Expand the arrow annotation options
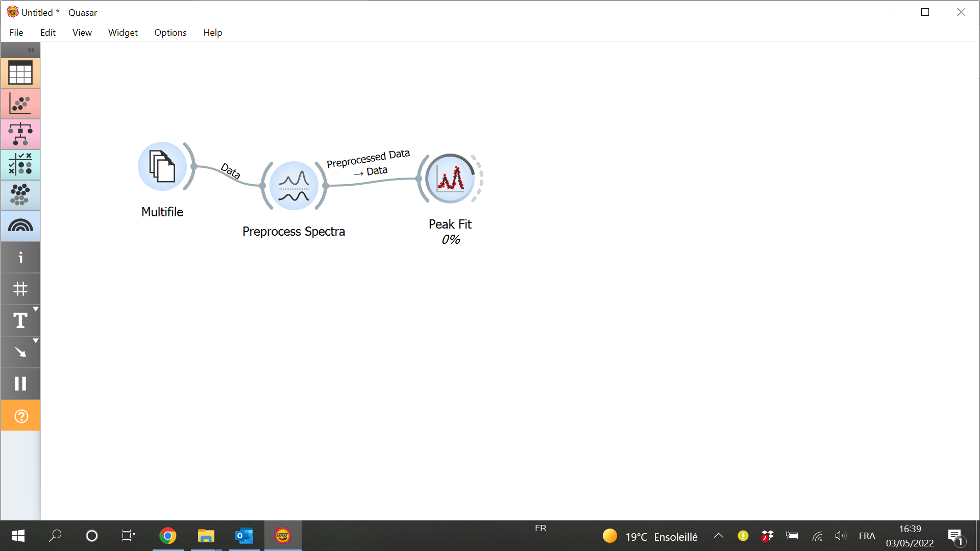Screen dimensions: 980x551 tap(36, 340)
